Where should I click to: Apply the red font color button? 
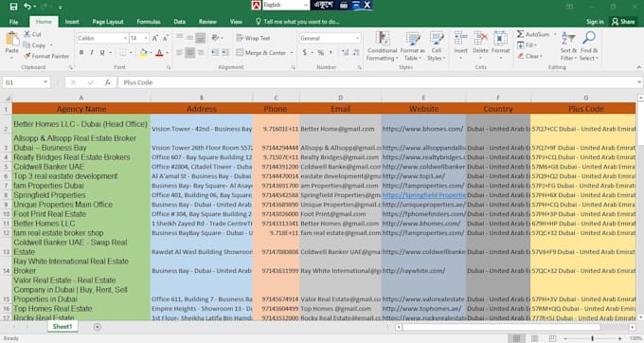(x=159, y=52)
